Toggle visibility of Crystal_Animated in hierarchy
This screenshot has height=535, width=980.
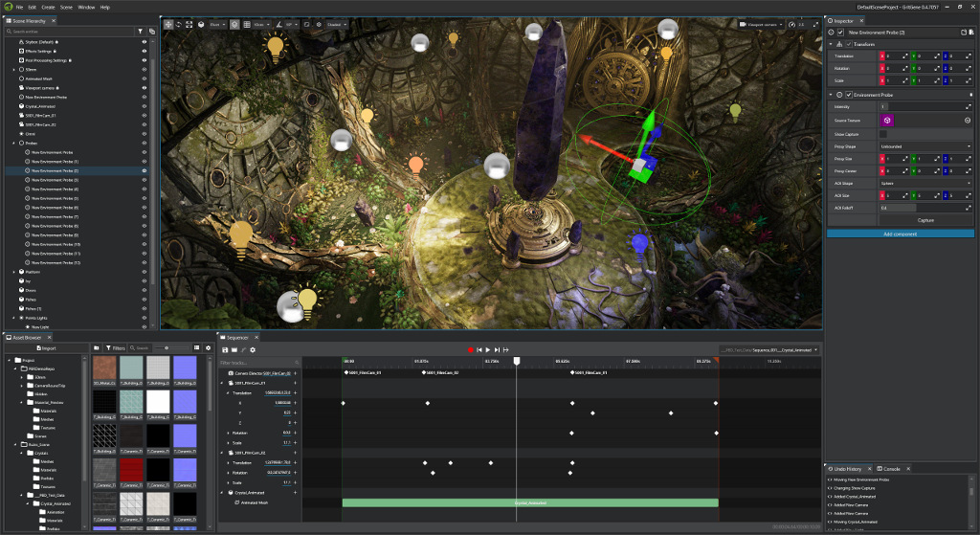pyautogui.click(x=144, y=106)
